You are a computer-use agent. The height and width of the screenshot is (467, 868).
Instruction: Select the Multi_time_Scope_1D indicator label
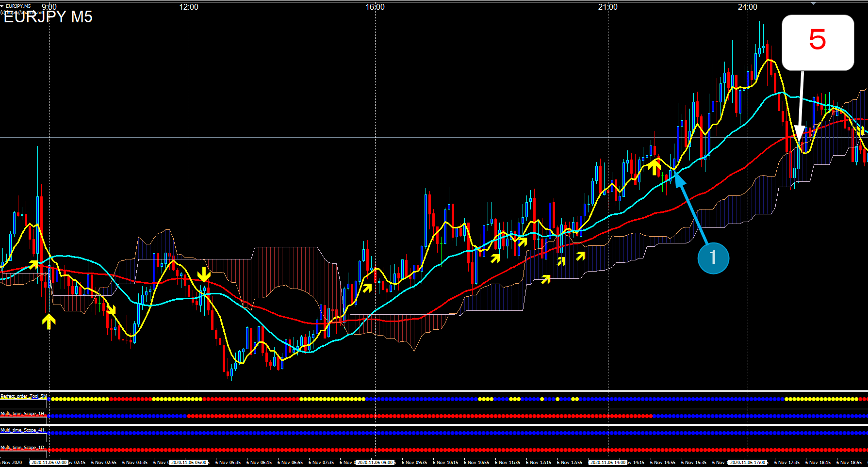(x=22, y=448)
